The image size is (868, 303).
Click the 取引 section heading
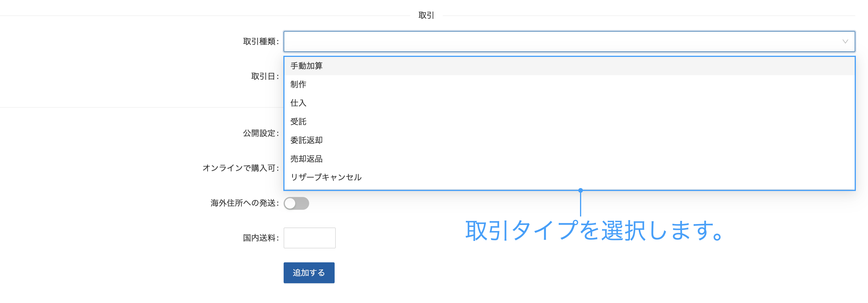(x=426, y=15)
